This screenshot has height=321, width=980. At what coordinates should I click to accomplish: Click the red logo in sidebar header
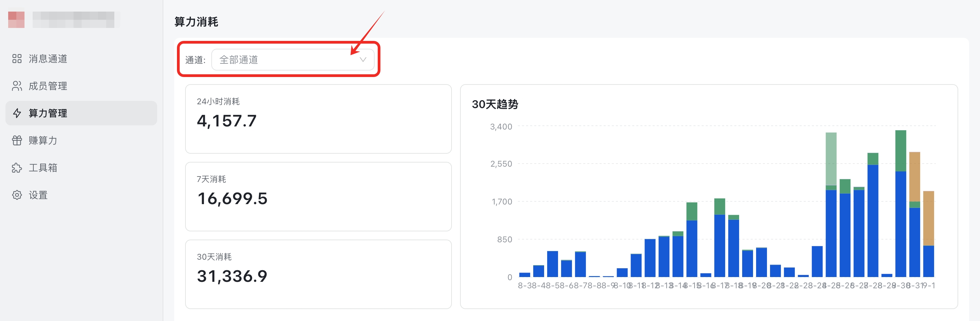pos(16,20)
